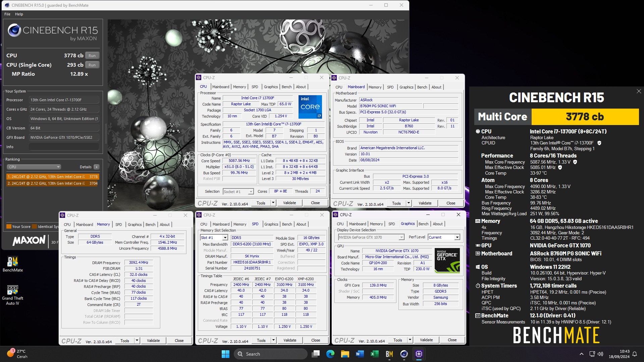Launch Microsoft Edge from taskbar

330,354
